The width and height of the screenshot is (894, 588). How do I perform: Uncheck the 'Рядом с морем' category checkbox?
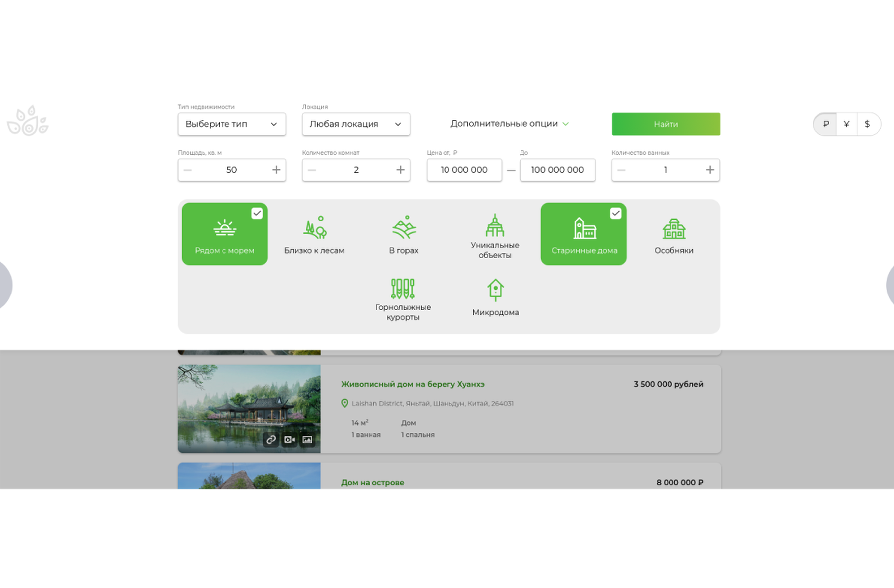click(257, 213)
